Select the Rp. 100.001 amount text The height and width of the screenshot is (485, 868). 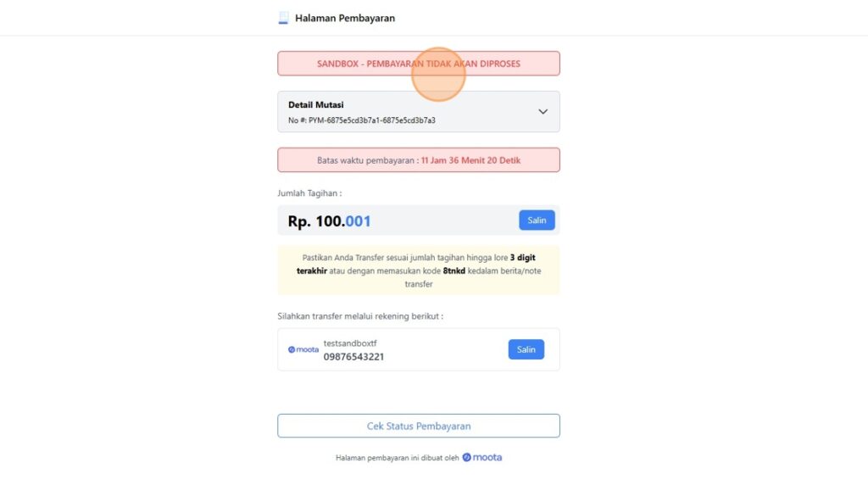click(330, 221)
